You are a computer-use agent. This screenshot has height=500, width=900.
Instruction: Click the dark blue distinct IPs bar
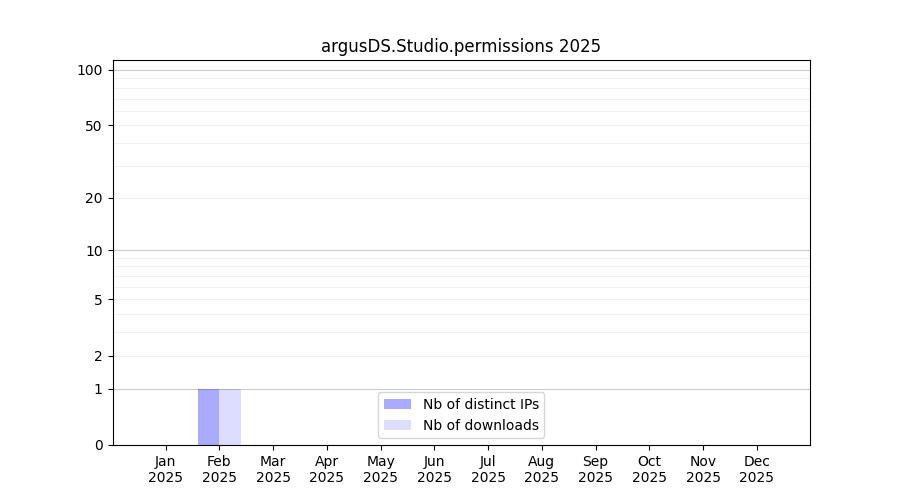(208, 417)
